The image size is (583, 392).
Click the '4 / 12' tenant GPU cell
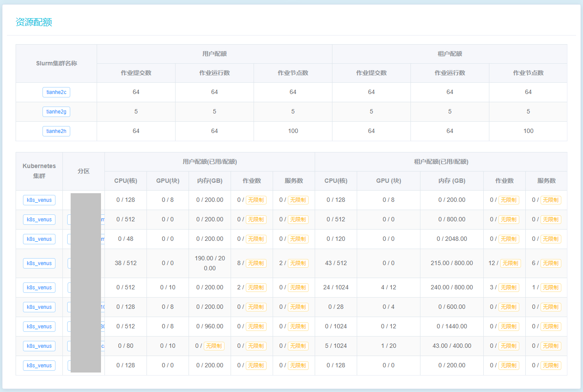click(388, 287)
